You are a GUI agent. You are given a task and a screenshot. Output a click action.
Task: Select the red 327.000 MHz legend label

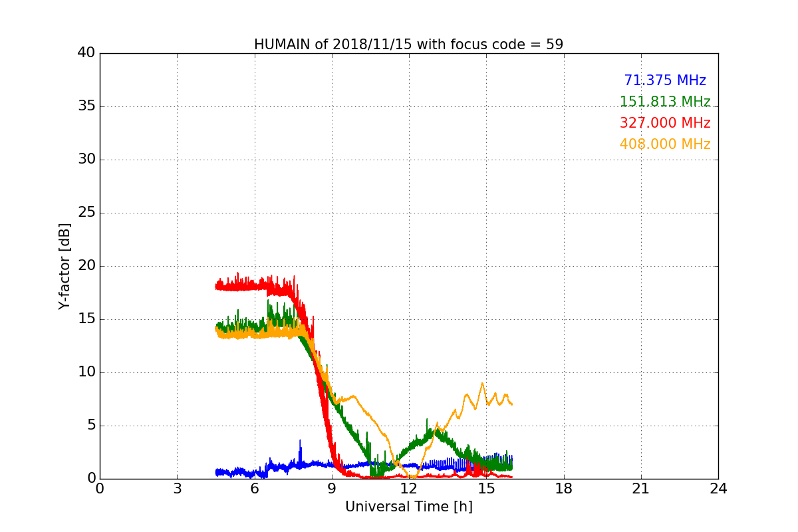[x=665, y=123]
